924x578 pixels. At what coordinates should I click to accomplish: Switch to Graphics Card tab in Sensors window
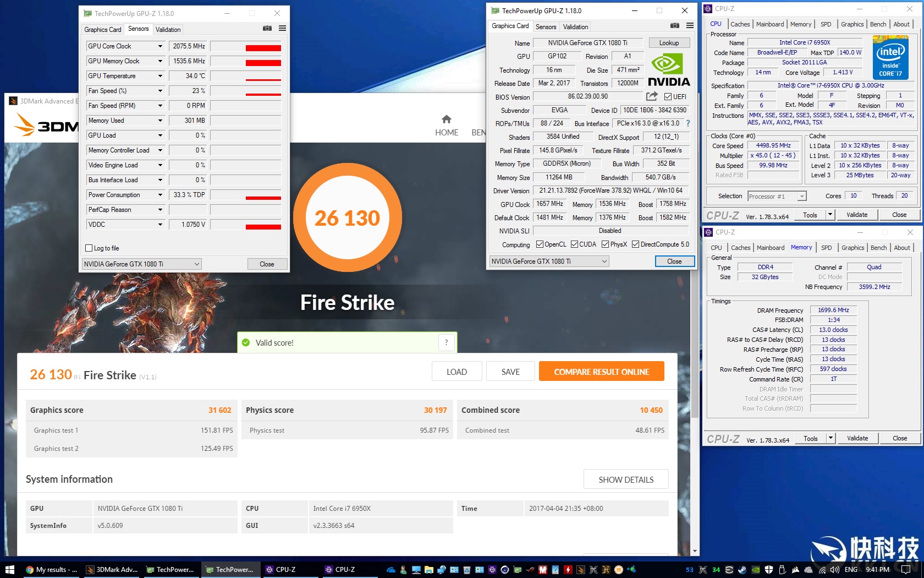click(103, 30)
